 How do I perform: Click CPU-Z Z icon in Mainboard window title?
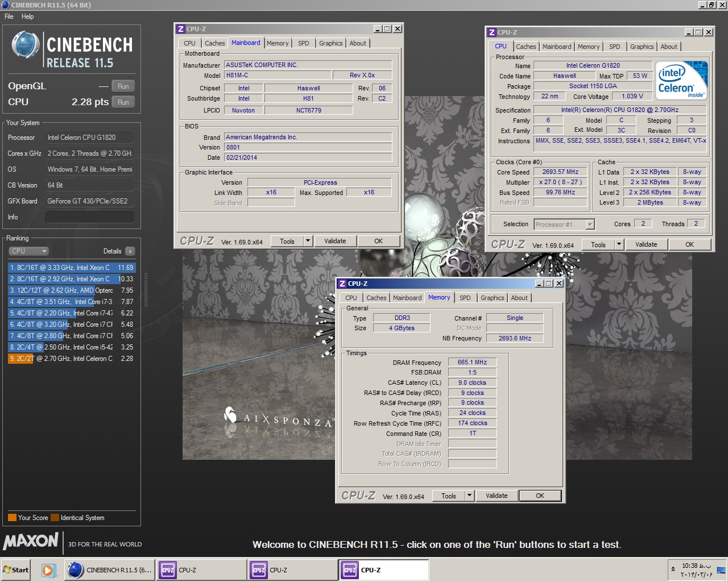[180, 29]
